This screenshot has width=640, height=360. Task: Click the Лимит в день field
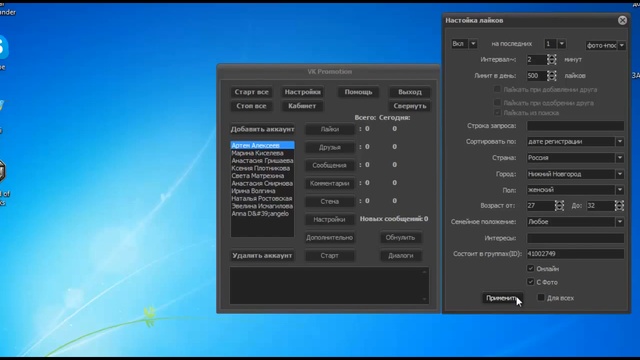[x=536, y=76]
